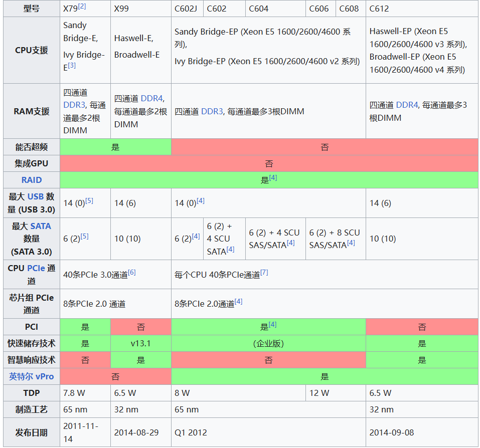480x448 pixels.
Task: Click the 型号 header cell
Action: [32, 9]
